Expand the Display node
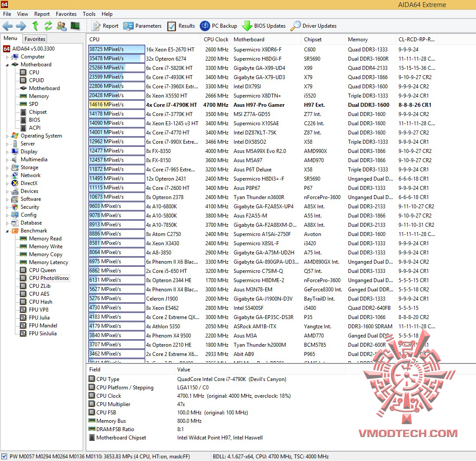The height and width of the screenshot is (461, 476). (x=7, y=152)
